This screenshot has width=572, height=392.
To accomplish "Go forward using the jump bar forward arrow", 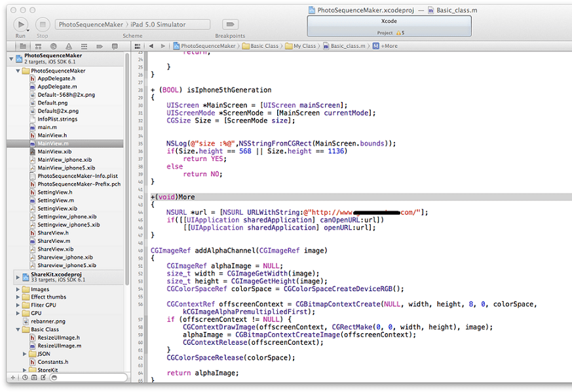I will pyautogui.click(x=162, y=46).
